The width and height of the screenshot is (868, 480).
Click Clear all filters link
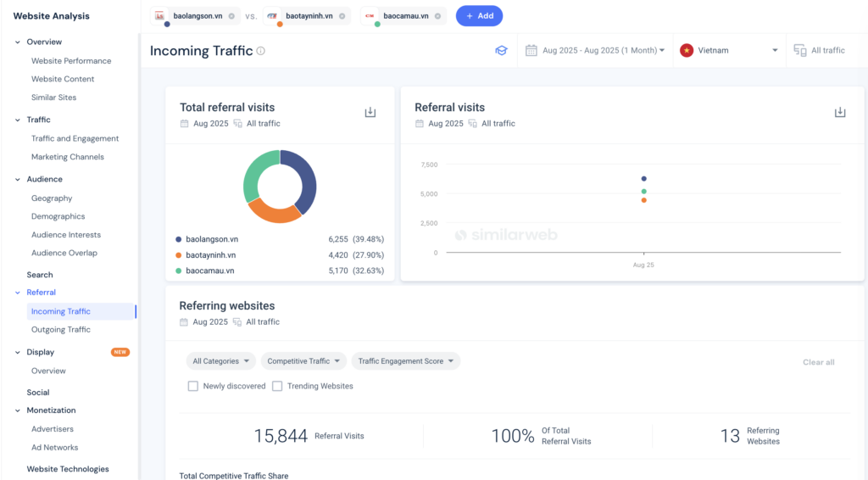coord(818,362)
